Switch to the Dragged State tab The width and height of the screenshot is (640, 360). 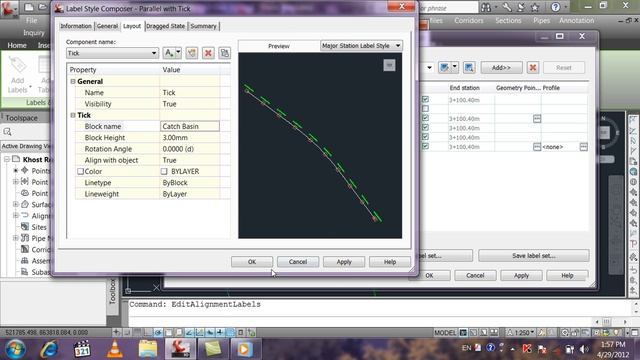click(x=166, y=26)
